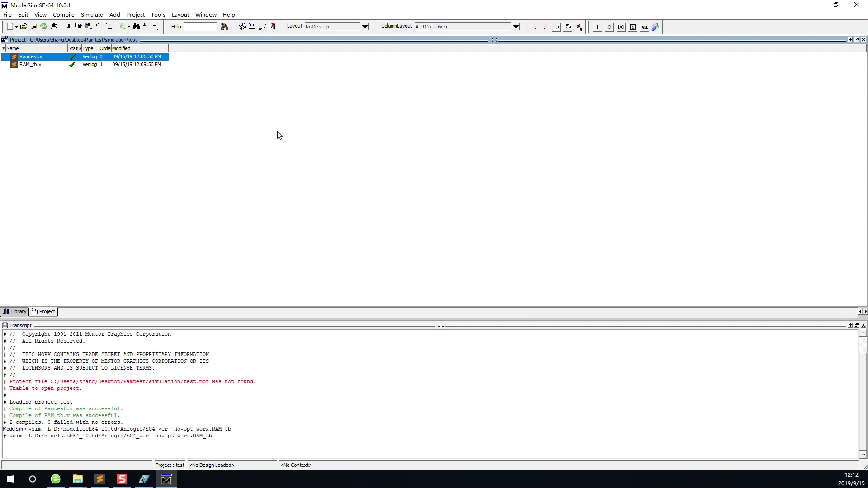Screen dimensions: 868x488
Task: Undock the Project pane
Action: click(857, 40)
